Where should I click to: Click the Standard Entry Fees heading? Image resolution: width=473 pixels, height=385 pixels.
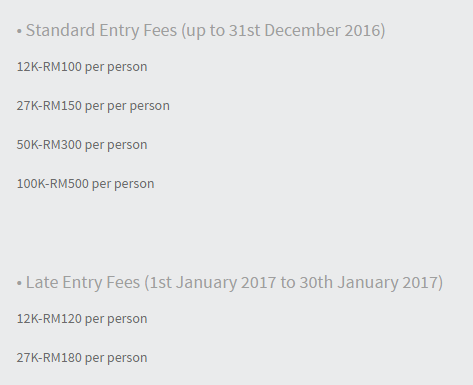point(201,31)
